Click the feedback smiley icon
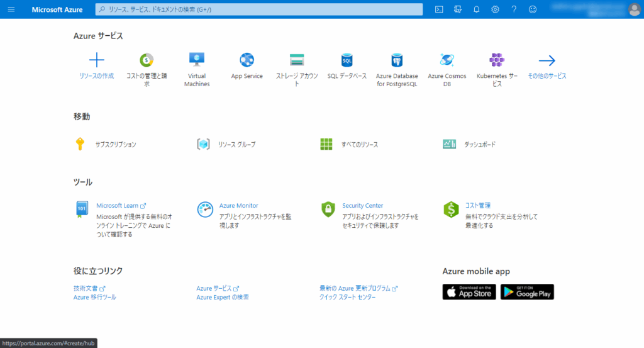The height and width of the screenshot is (348, 644). click(533, 9)
